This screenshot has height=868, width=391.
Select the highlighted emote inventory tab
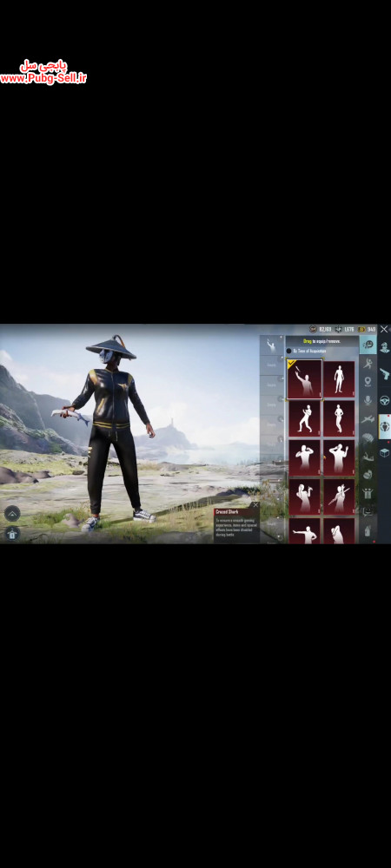(384, 426)
